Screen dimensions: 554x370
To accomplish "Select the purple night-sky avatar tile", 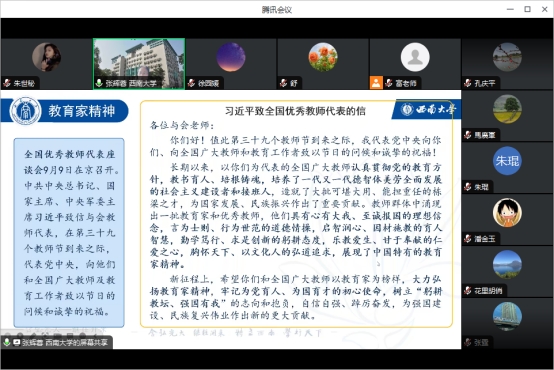I will coord(231,57).
